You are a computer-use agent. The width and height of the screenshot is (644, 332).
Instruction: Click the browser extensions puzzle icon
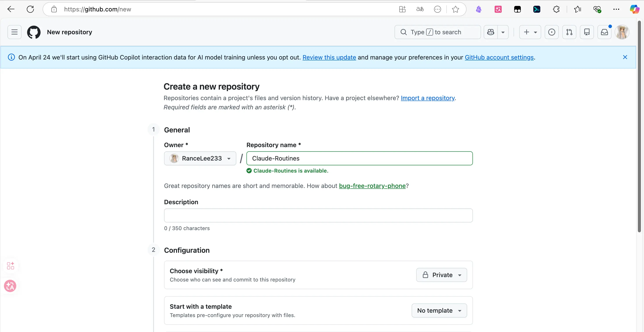pos(556,9)
